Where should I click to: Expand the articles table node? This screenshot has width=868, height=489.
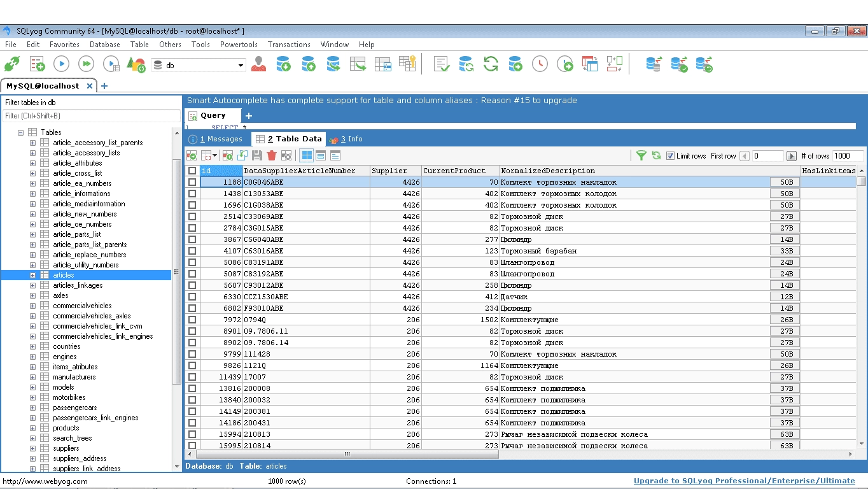[33, 275]
